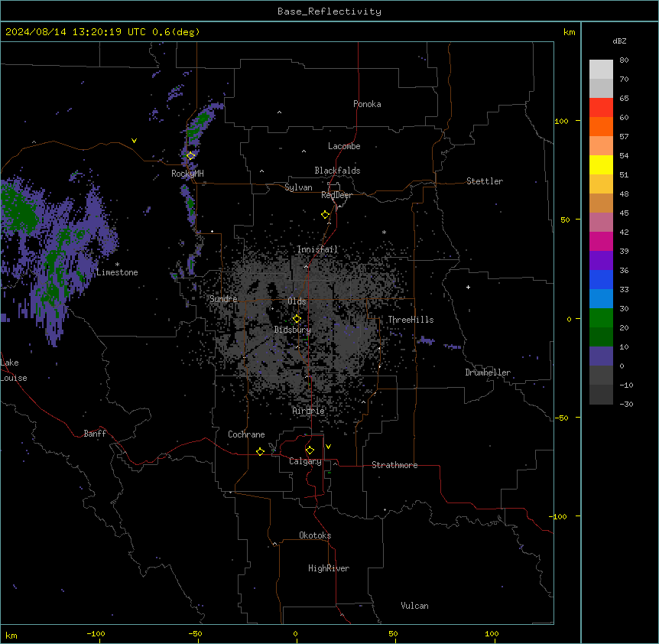The height and width of the screenshot is (644, 659).
Task: Click the asterisk marker northeast of Innisfail
Action: [384, 232]
